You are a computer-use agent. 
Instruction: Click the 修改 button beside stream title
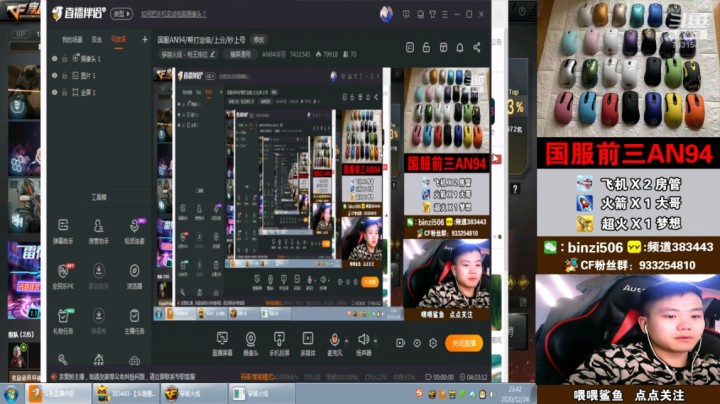coord(259,40)
